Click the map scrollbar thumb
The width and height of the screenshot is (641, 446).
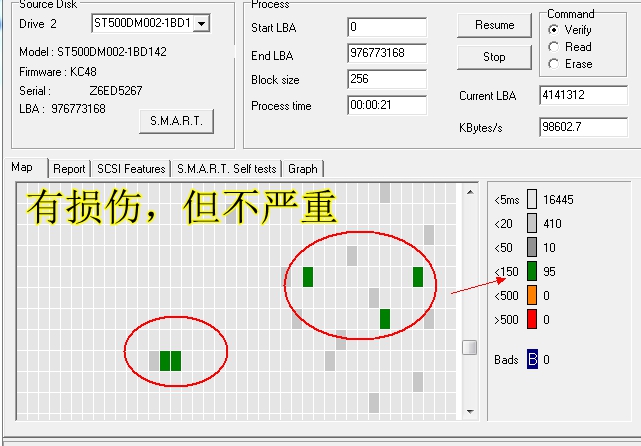click(x=470, y=348)
